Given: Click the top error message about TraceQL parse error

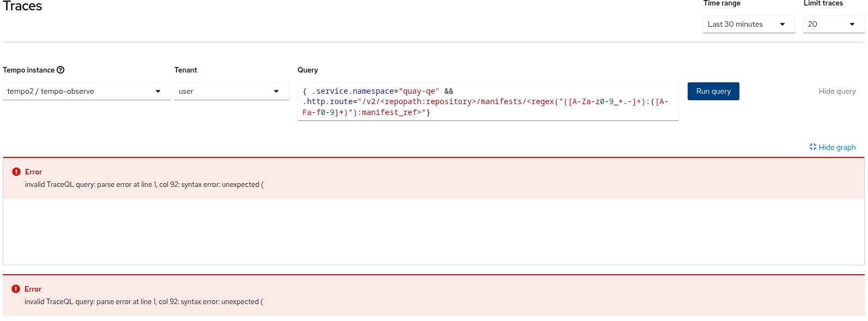Looking at the screenshot, I should click(x=144, y=185).
